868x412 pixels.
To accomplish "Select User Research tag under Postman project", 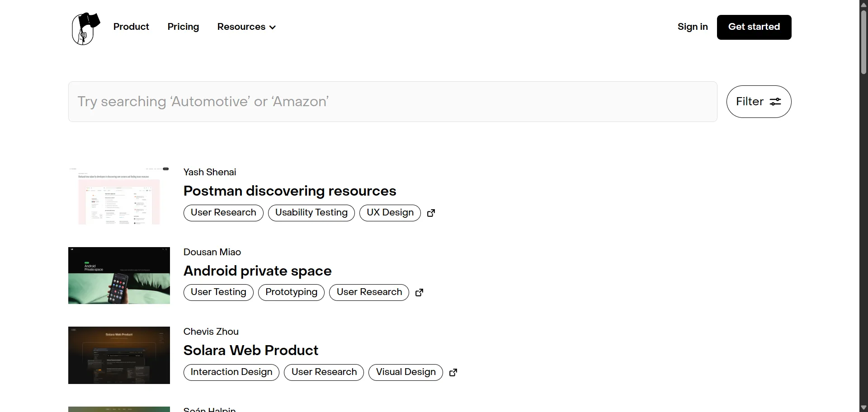I will click(223, 213).
